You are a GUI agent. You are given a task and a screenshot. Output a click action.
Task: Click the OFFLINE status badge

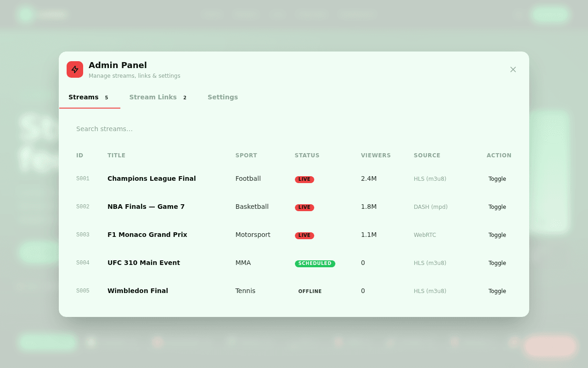pyautogui.click(x=310, y=292)
